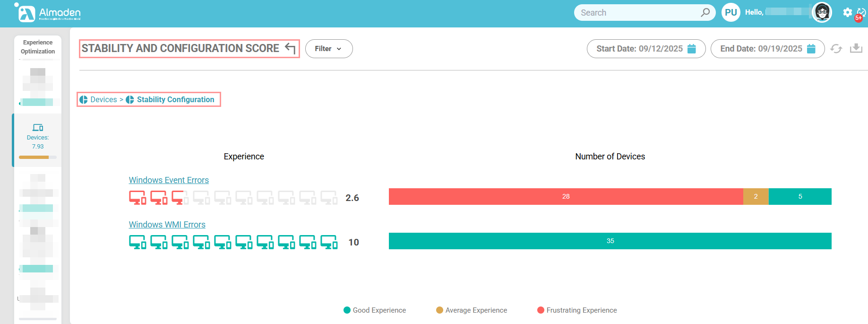This screenshot has height=324, width=868.
Task: Click the Devices sidebar icon
Action: pyautogui.click(x=38, y=127)
